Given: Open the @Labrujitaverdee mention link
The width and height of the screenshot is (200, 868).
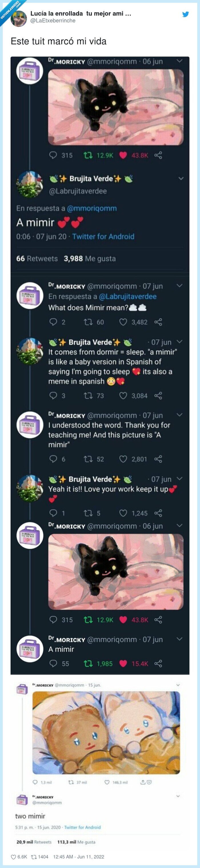Looking at the screenshot, I should (127, 297).
